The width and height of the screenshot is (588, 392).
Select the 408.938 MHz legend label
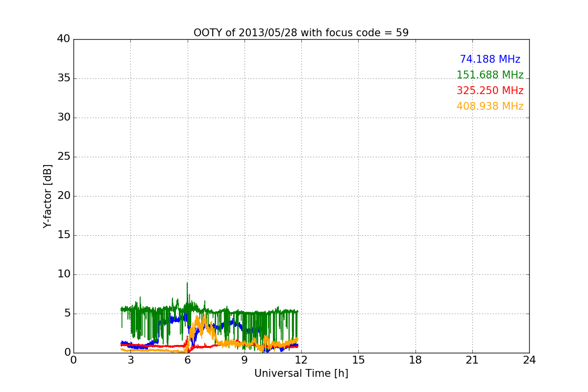[490, 106]
